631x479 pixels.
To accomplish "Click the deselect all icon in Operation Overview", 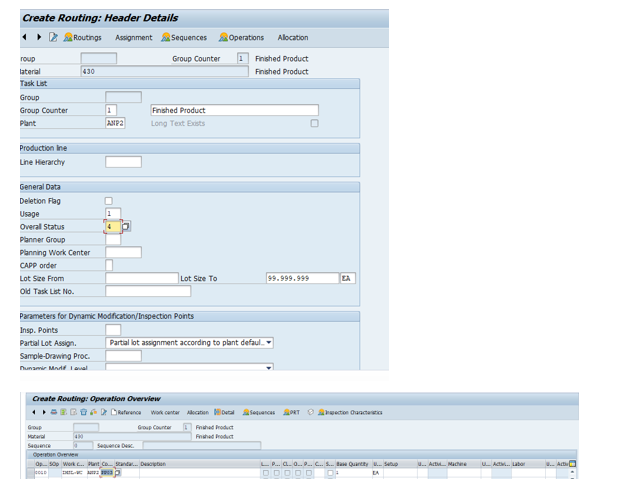I will (74, 412).
